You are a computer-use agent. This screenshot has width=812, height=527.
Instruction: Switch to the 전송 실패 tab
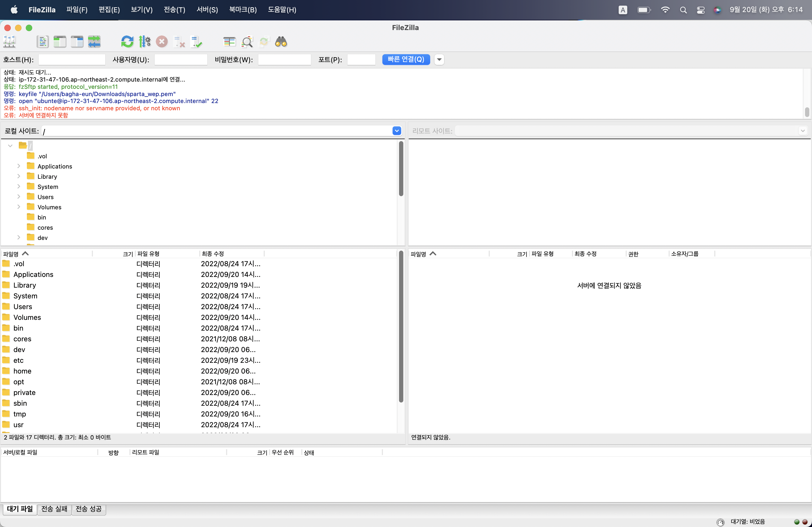pyautogui.click(x=54, y=509)
